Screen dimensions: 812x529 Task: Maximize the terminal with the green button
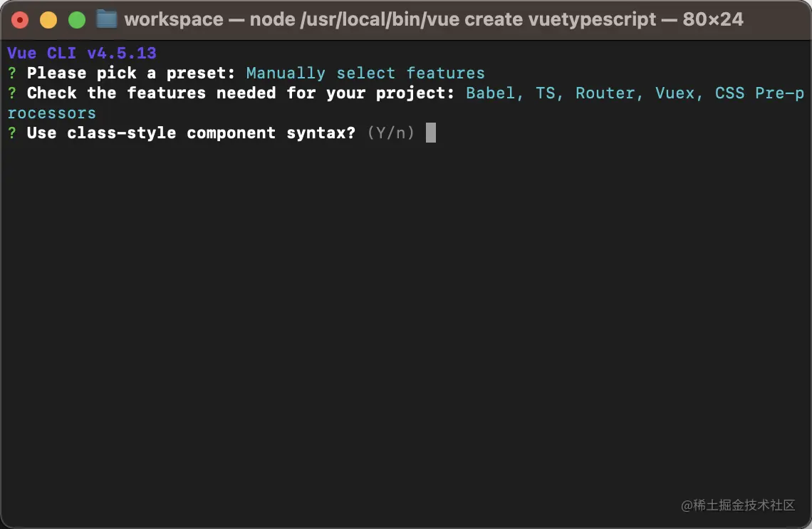pos(77,20)
